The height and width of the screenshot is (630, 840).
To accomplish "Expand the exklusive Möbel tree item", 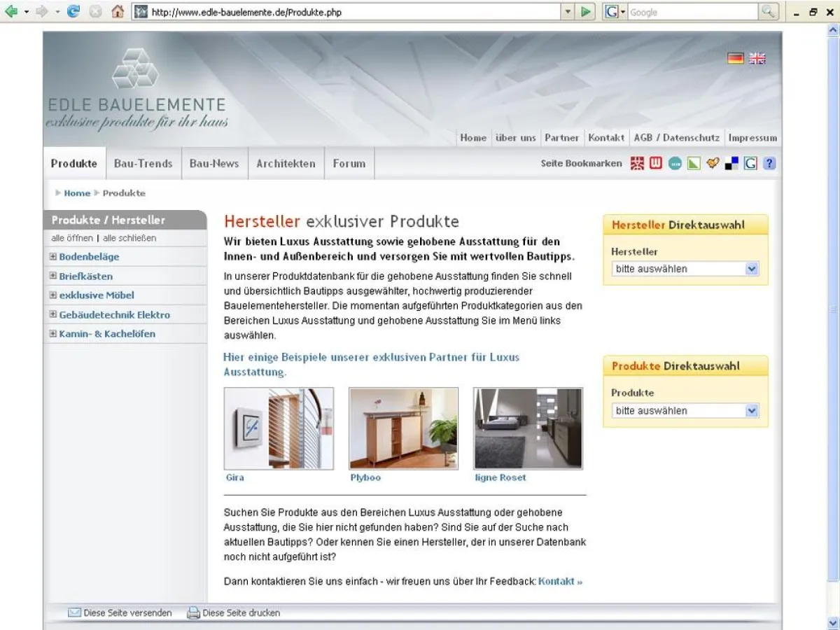I will 53,295.
